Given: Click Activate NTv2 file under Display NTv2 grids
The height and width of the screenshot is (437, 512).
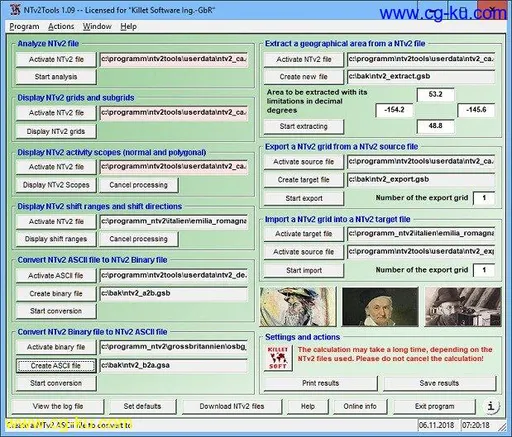Looking at the screenshot, I should (56, 113).
